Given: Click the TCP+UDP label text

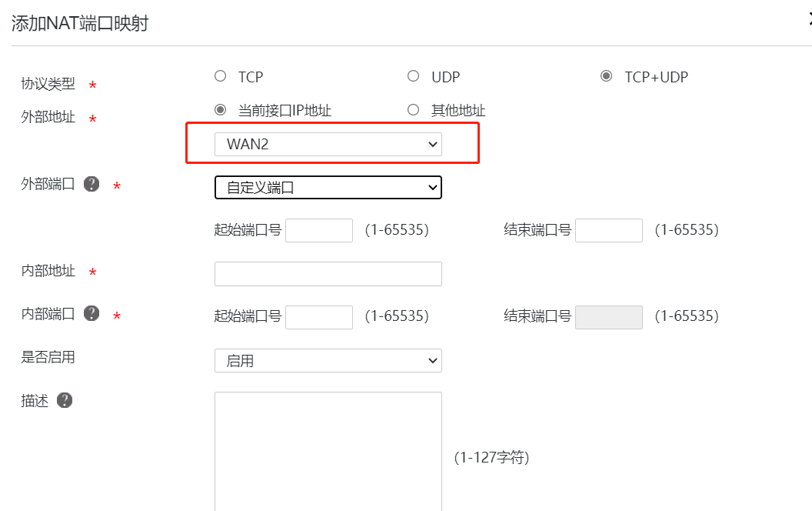Looking at the screenshot, I should [x=656, y=77].
